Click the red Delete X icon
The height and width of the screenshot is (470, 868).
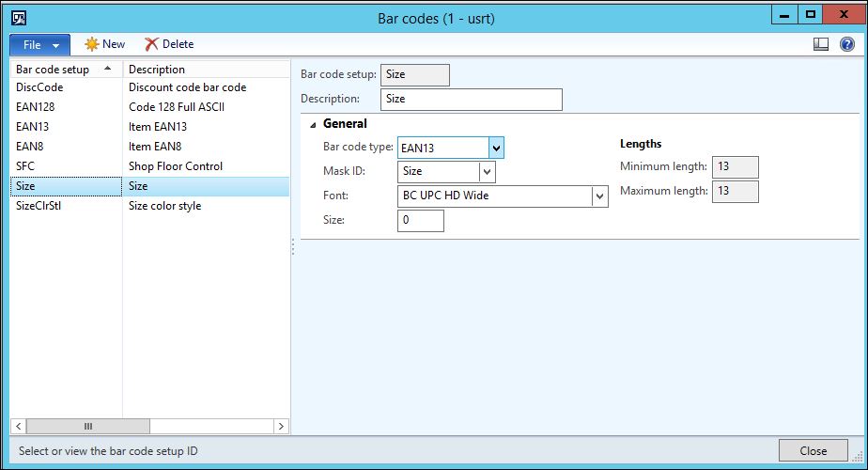(151, 44)
